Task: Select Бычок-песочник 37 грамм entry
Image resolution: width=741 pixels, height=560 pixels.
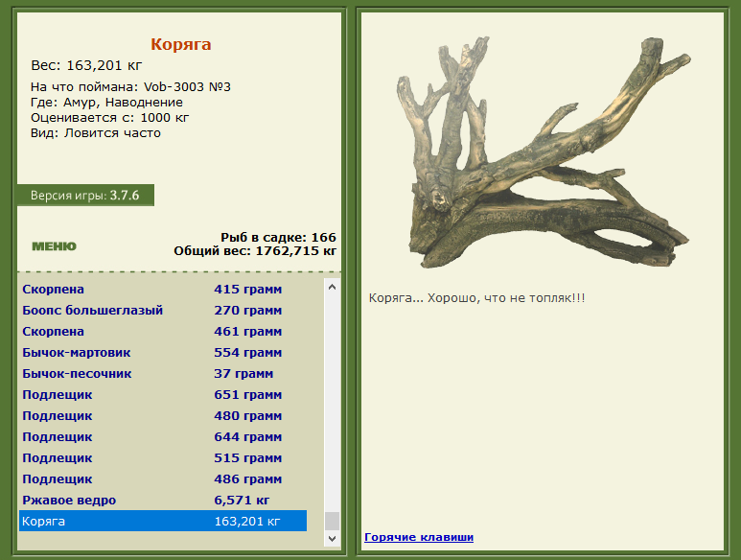Action: (163, 374)
